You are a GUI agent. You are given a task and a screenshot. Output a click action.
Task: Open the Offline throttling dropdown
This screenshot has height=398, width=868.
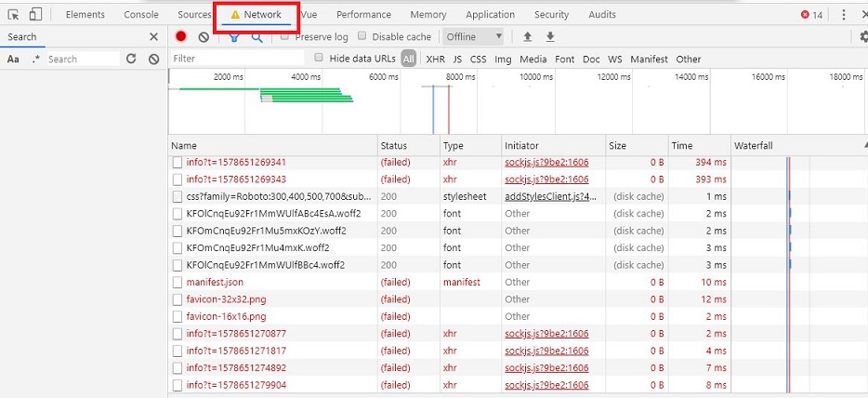pyautogui.click(x=473, y=37)
